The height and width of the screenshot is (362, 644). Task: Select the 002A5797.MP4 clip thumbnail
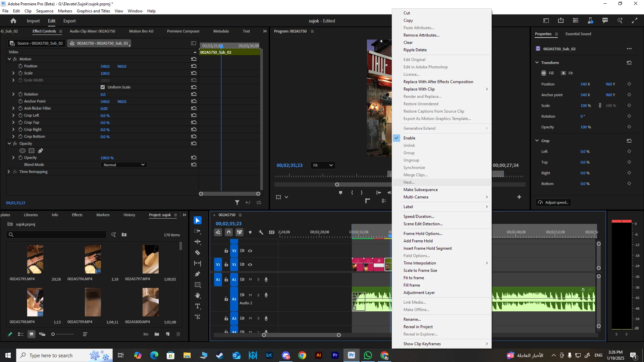coord(150,259)
